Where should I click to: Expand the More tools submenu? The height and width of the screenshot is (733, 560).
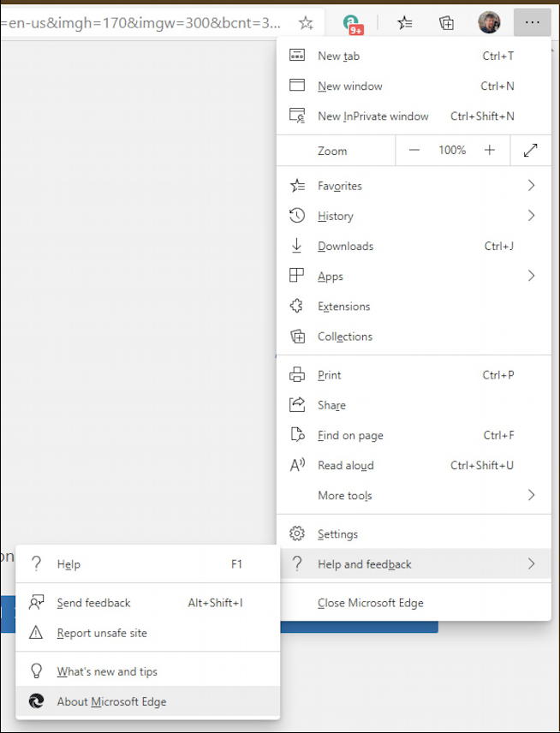[531, 496]
